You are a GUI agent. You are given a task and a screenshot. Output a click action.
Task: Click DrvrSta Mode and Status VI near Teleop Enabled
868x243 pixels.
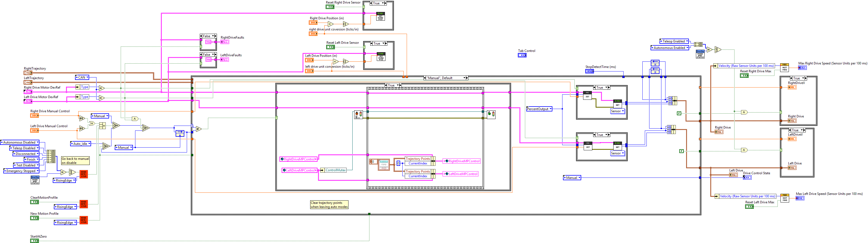[x=700, y=54]
